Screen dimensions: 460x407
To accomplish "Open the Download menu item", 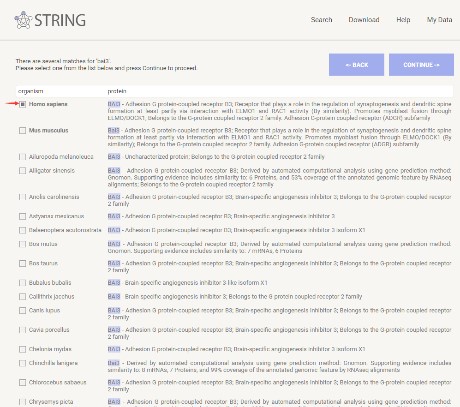I will point(364,20).
